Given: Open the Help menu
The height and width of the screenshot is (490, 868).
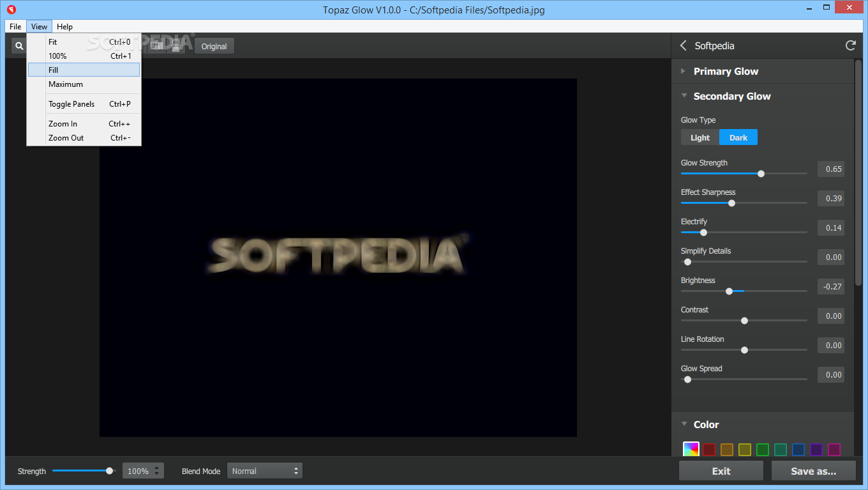Looking at the screenshot, I should click(64, 26).
